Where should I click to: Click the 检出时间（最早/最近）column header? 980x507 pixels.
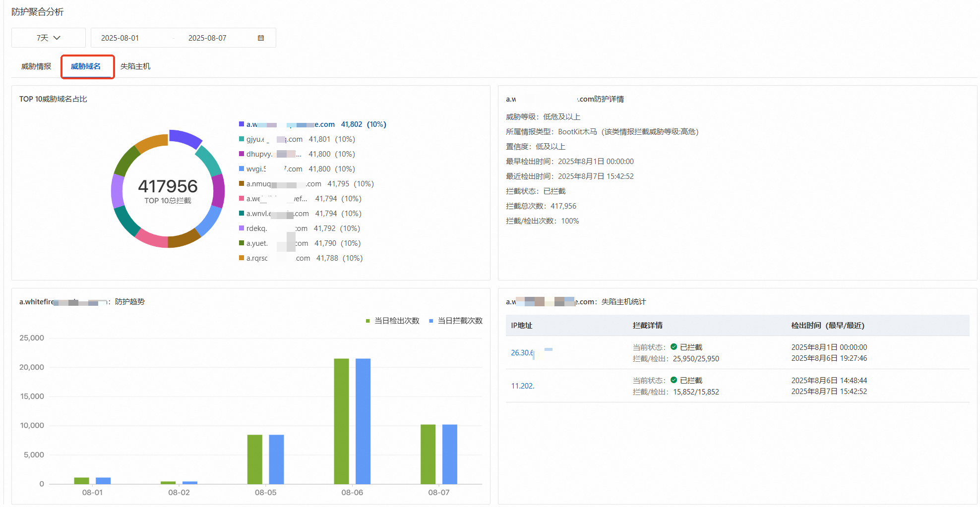click(828, 326)
